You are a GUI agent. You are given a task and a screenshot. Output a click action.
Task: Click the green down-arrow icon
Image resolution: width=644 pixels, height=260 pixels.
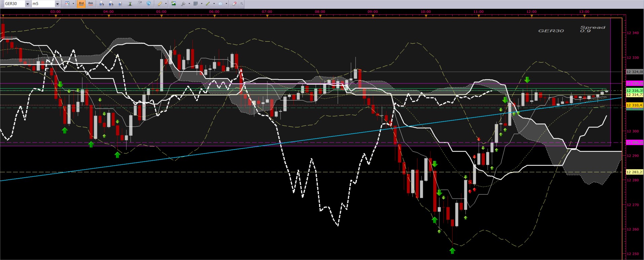click(130, 4)
